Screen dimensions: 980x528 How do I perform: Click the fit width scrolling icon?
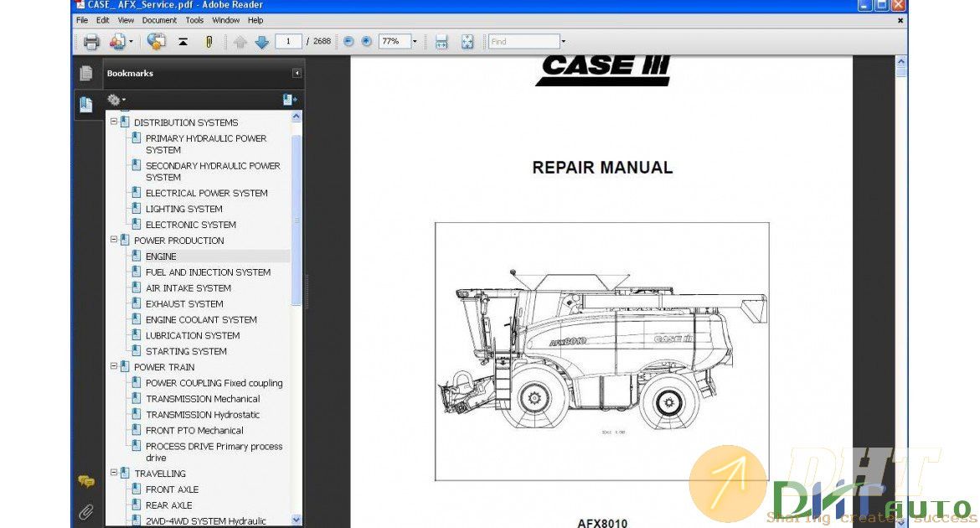point(441,42)
